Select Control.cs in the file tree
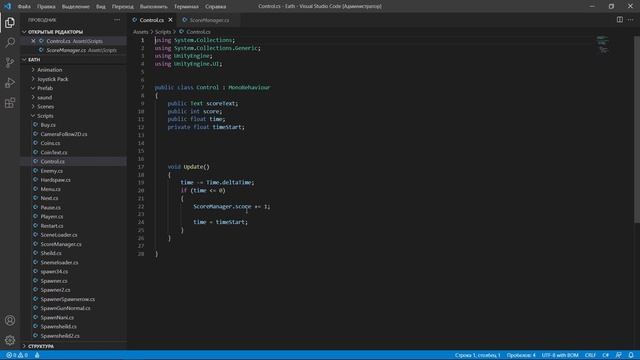Viewport: 640px width, 360px height. tap(73, 162)
